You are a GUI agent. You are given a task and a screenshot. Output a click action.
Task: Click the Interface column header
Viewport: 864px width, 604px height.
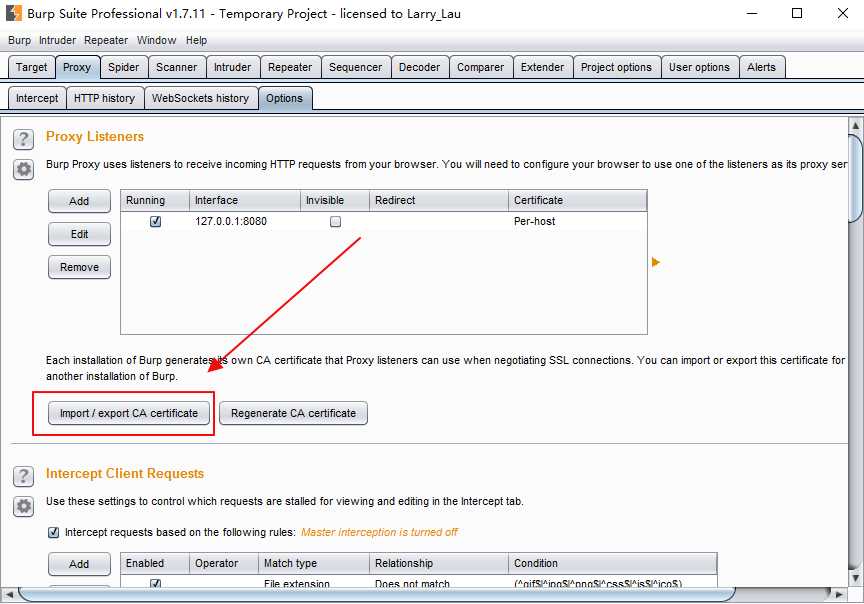245,201
